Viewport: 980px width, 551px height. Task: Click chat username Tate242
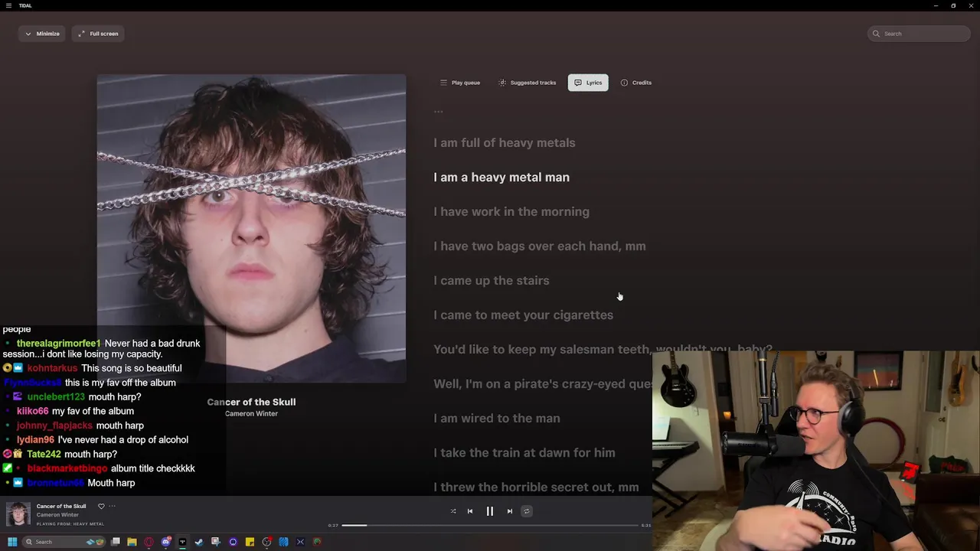[x=44, y=454]
